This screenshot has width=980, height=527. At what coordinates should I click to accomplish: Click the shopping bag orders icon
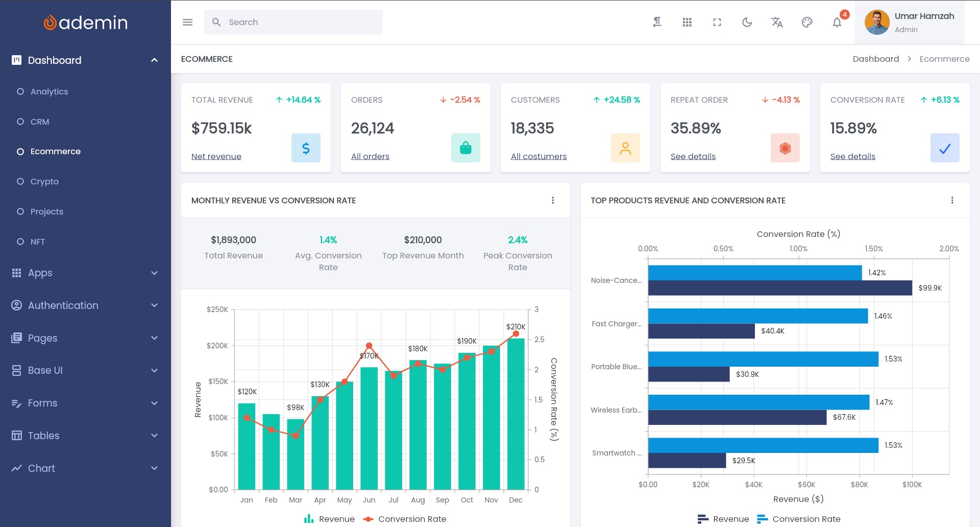465,148
